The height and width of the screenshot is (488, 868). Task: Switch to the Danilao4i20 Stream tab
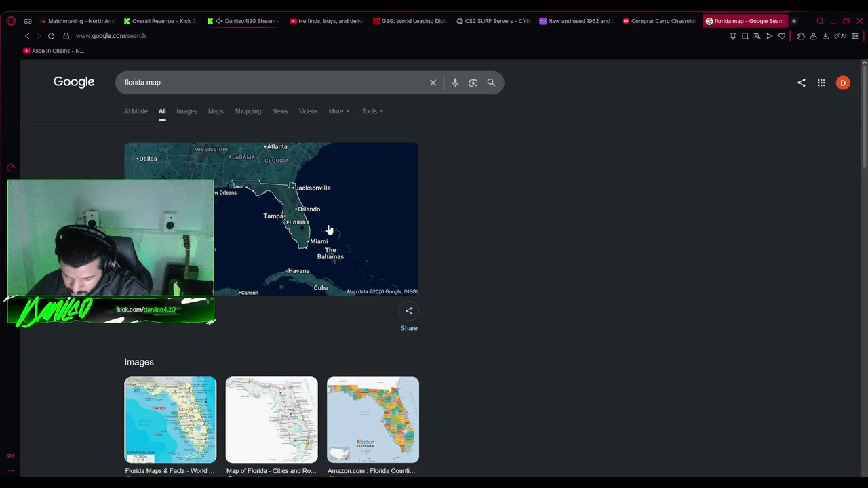243,21
